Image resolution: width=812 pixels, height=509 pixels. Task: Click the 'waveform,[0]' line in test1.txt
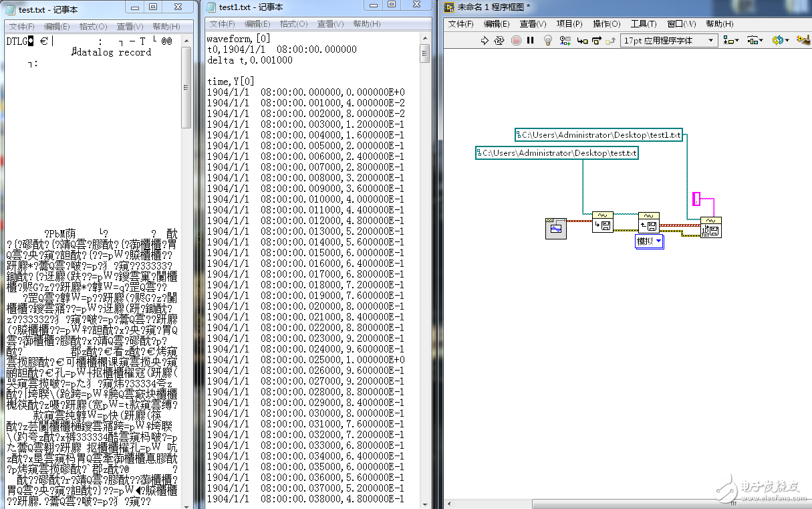239,39
